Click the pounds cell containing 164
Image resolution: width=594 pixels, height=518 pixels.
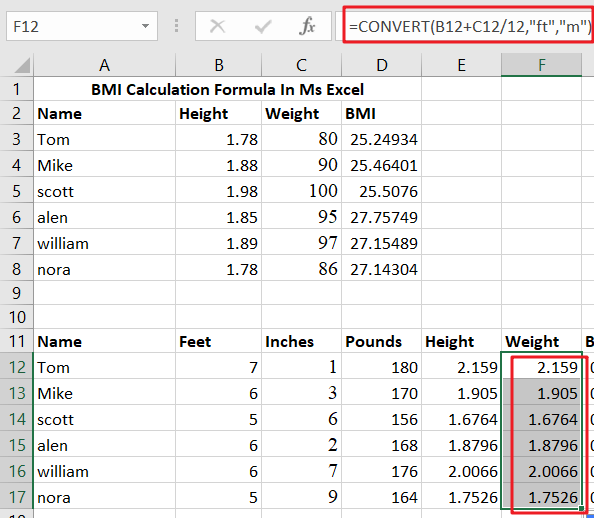(381, 497)
